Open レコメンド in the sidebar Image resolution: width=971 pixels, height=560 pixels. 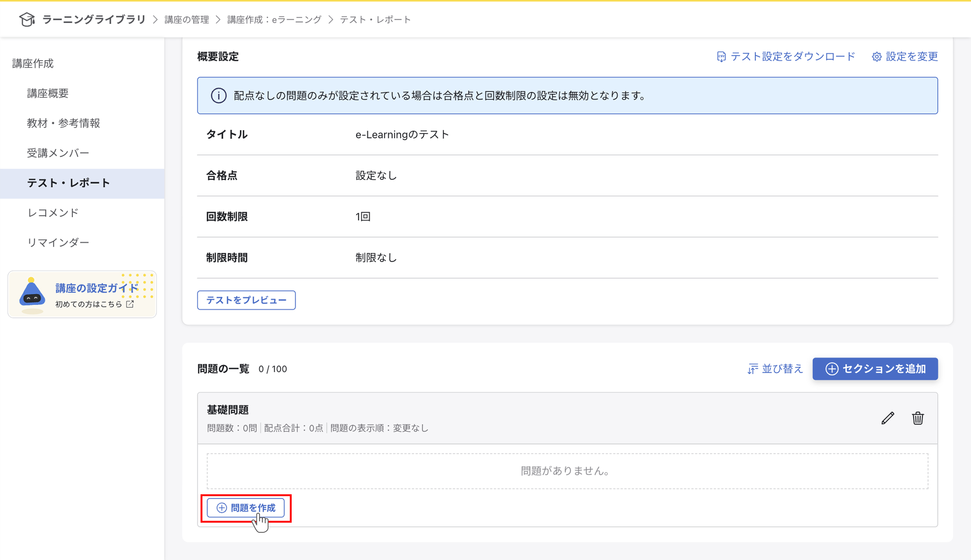coord(53,212)
